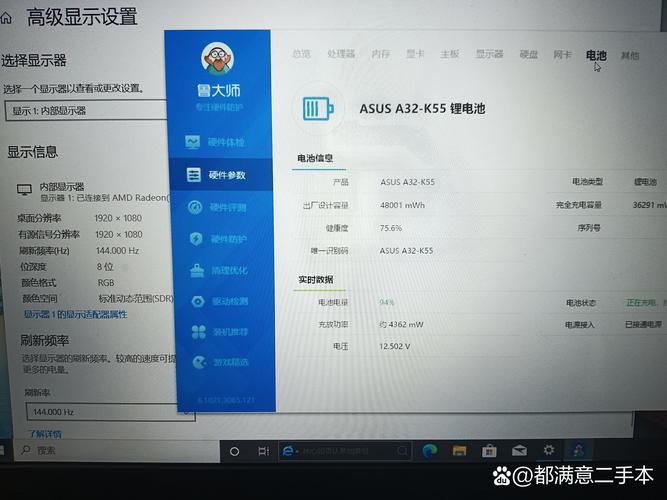Open the Mail app on the taskbar

tap(519, 451)
